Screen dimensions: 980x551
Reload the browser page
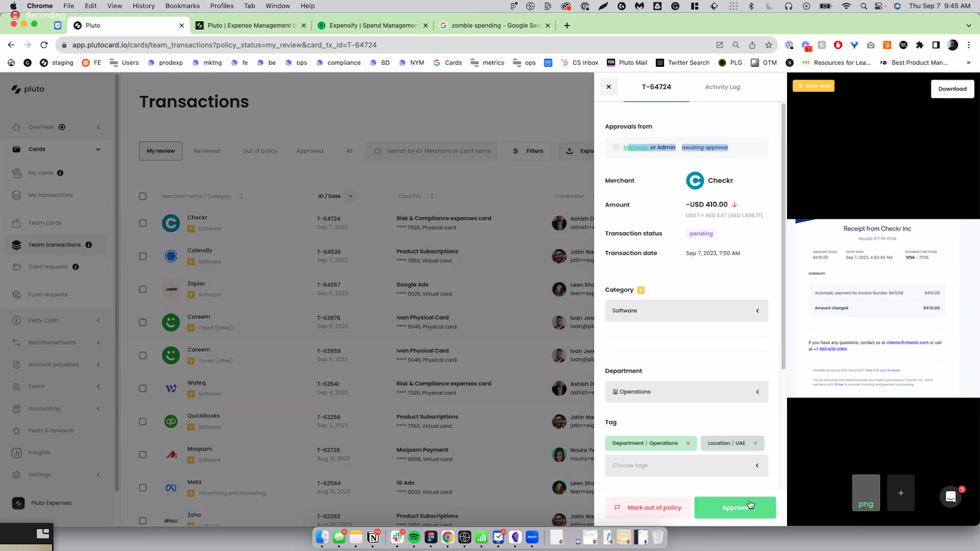click(x=44, y=45)
